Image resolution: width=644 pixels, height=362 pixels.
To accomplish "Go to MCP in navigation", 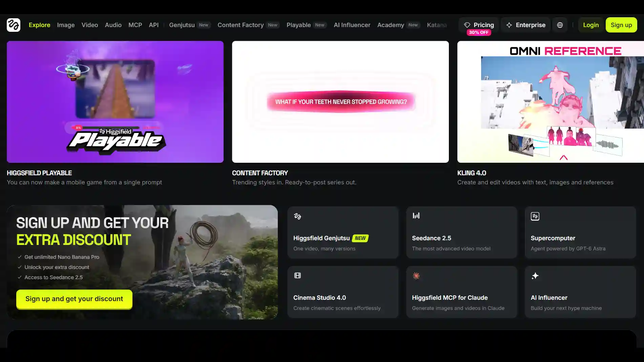I will click(x=135, y=25).
